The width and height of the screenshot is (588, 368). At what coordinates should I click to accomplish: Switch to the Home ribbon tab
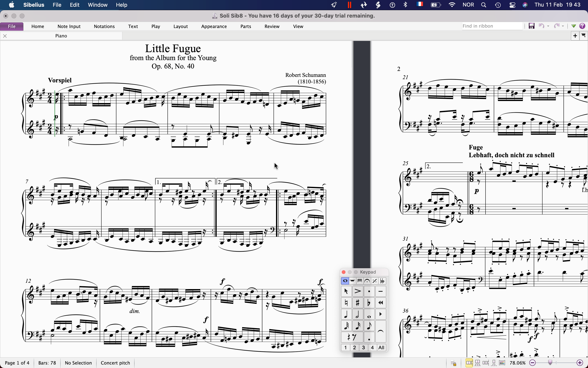tap(38, 26)
